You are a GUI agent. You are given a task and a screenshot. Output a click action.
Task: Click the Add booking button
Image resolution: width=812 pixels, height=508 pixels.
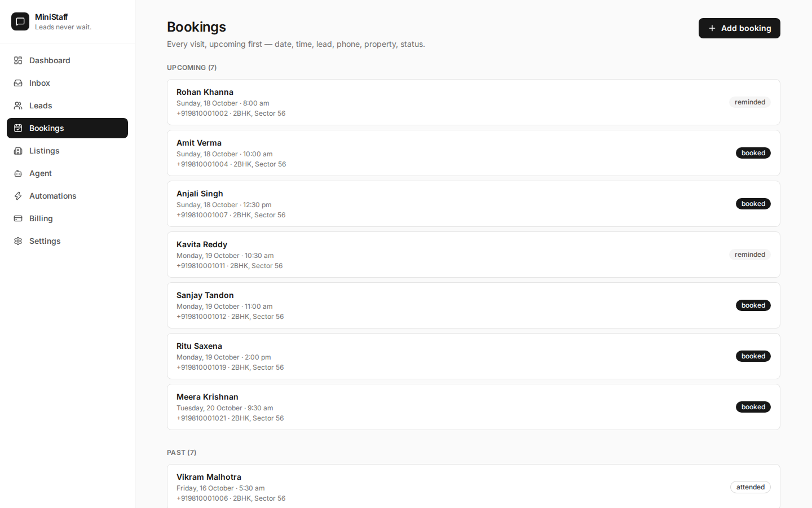point(739,28)
